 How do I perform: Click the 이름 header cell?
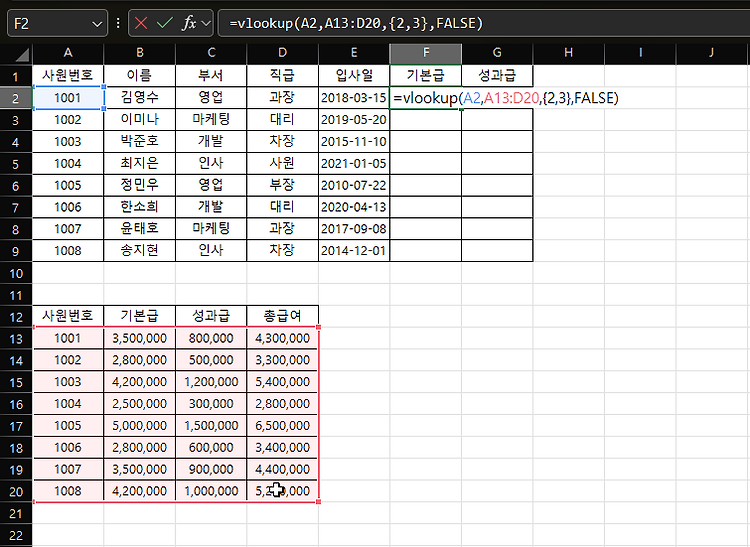point(139,76)
